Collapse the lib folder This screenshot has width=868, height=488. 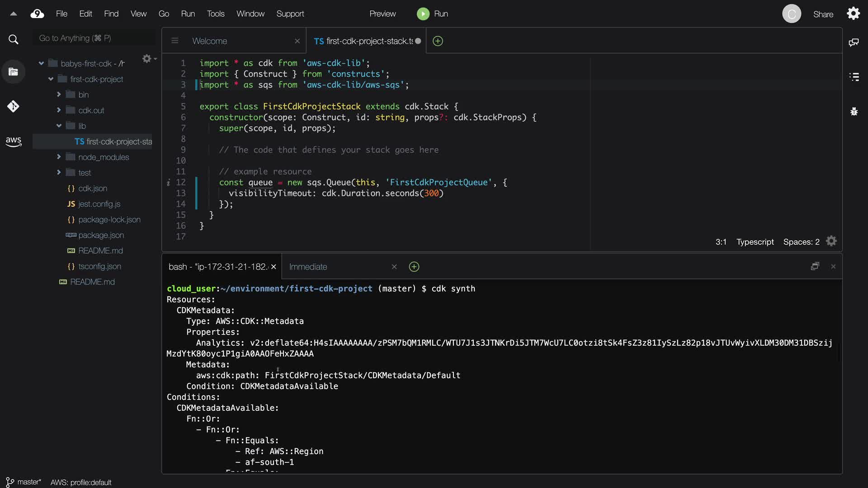tap(59, 126)
